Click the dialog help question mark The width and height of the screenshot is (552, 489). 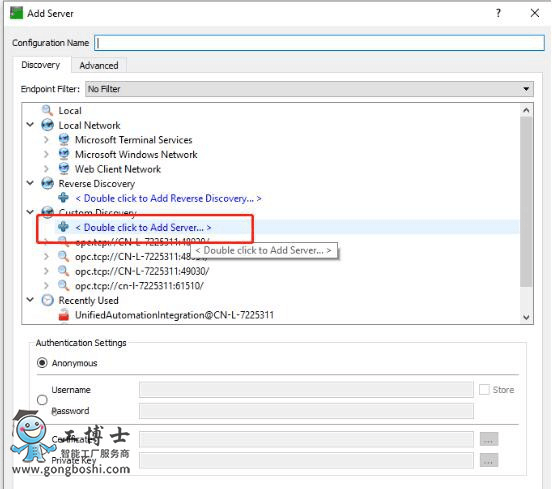click(498, 13)
